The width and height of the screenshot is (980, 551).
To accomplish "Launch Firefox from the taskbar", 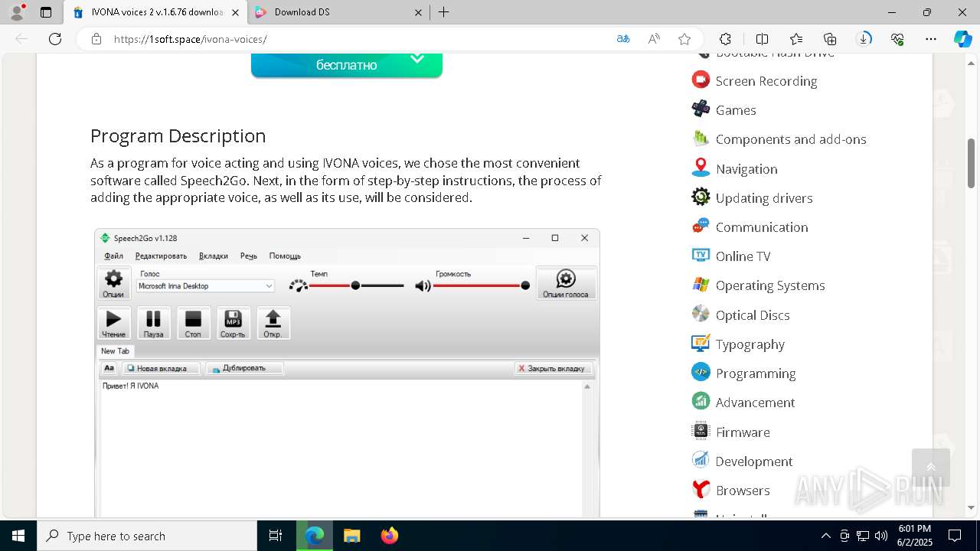I will [390, 536].
